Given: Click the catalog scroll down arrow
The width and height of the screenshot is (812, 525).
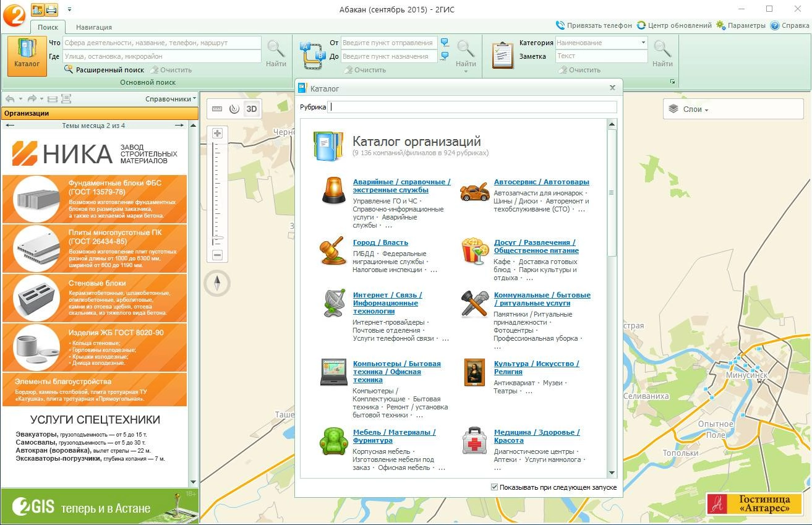Looking at the screenshot, I should pyautogui.click(x=612, y=473).
